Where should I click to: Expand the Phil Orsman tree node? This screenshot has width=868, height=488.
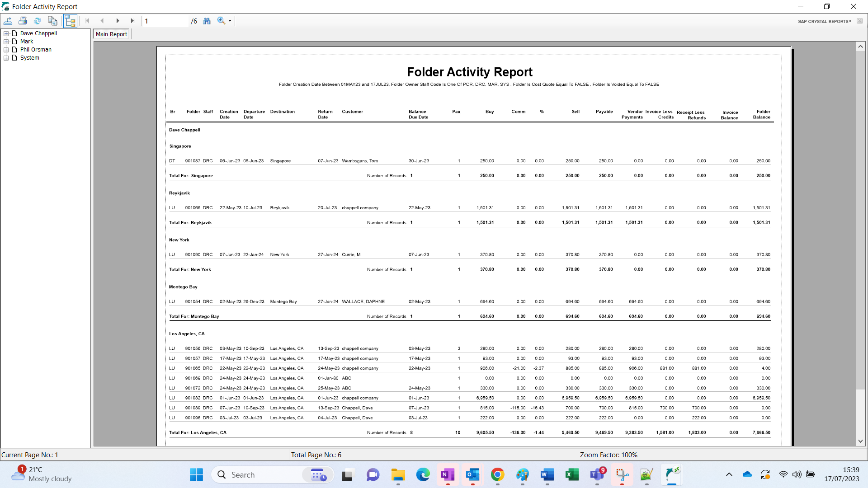6,50
